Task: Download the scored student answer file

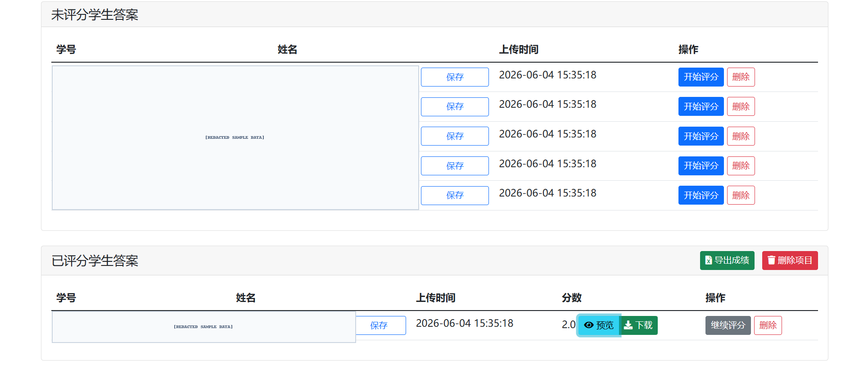Action: (x=638, y=325)
